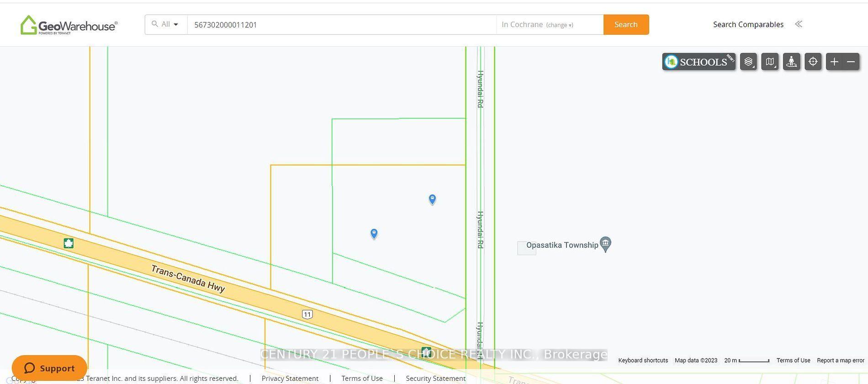Open Keyboard shortcuts on the map

point(643,360)
